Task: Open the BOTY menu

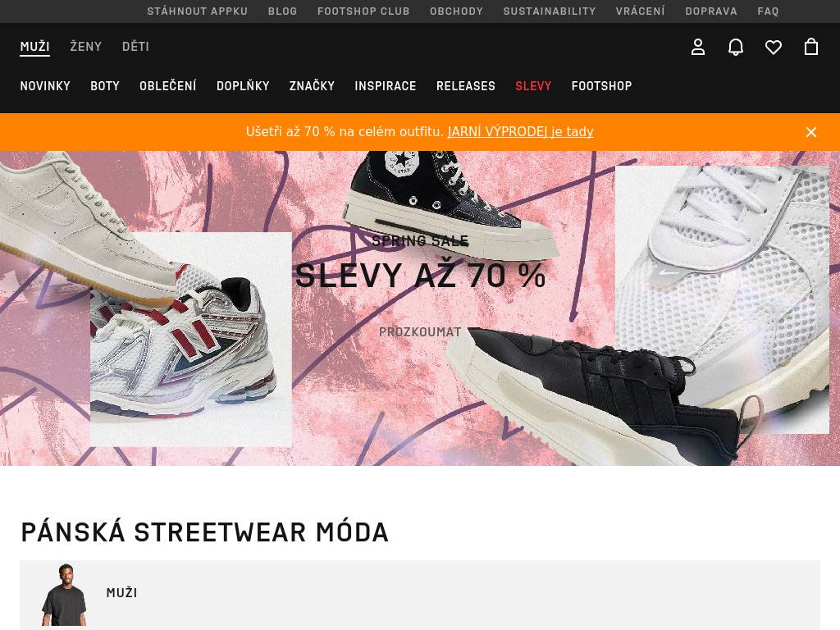Action: (x=105, y=85)
